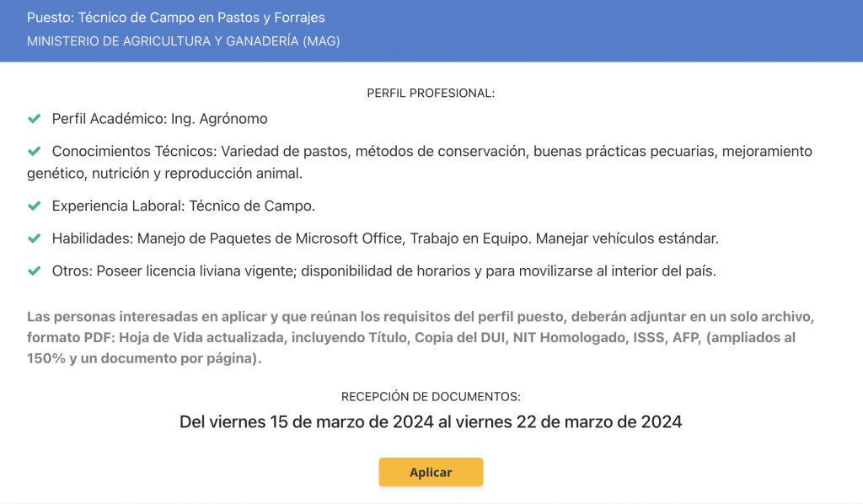Click the date range 15 de marzo text
Image resolution: width=863 pixels, height=504 pixels.
(431, 422)
